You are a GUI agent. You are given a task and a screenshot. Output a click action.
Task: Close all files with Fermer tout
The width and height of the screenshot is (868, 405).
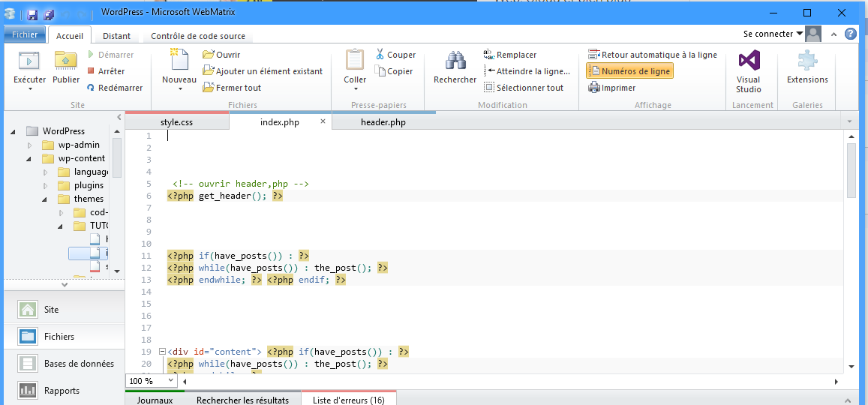[232, 88]
